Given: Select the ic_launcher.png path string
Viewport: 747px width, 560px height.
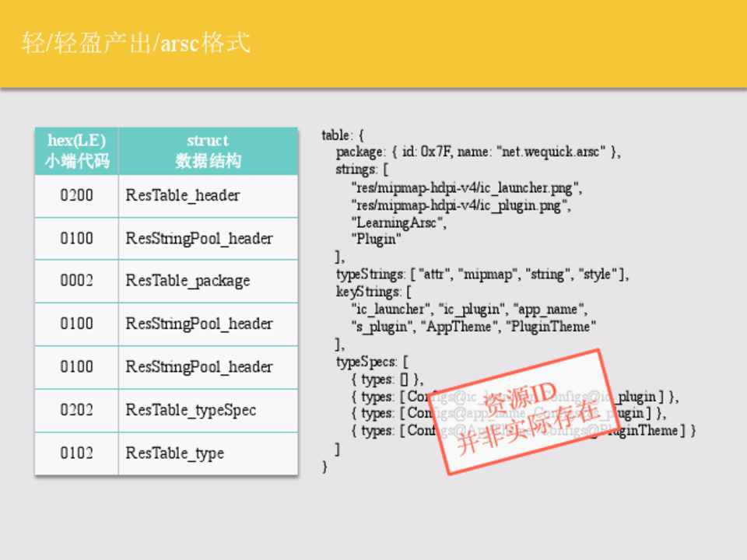Looking at the screenshot, I should click(x=465, y=187).
